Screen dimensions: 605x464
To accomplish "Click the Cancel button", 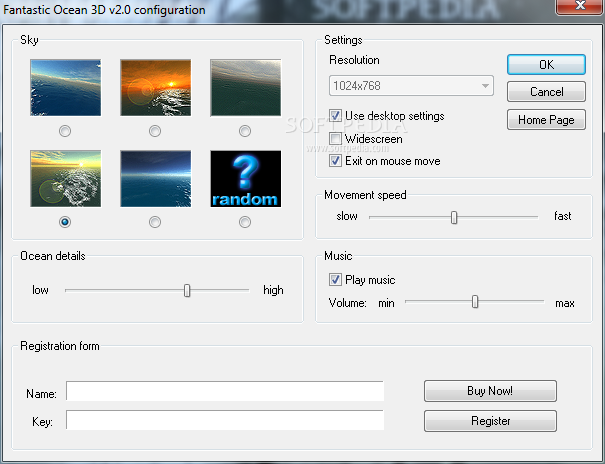I will [546, 92].
